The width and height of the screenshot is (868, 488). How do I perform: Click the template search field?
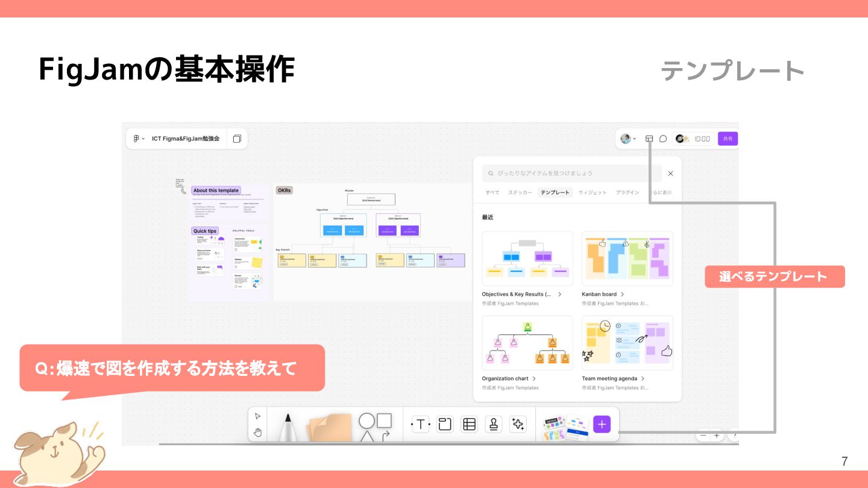tap(571, 173)
